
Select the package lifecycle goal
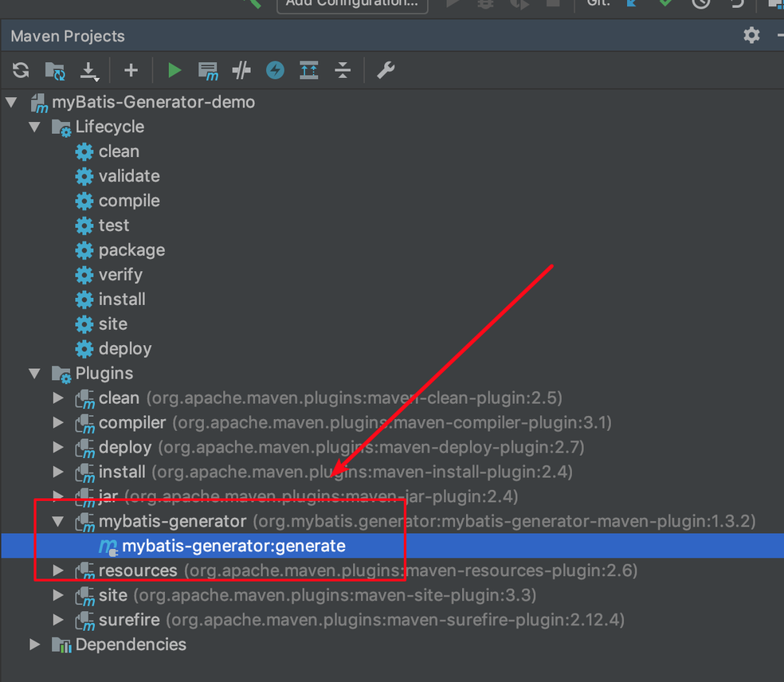pyautogui.click(x=131, y=250)
